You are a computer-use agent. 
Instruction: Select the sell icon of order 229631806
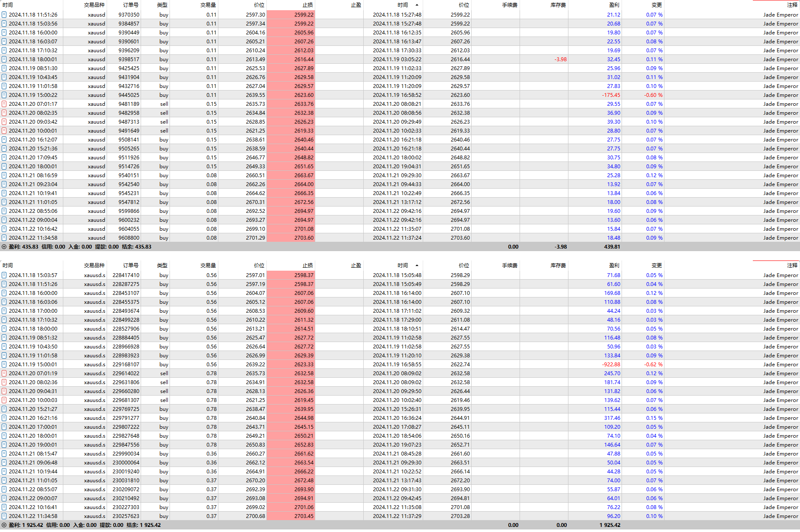pos(4,382)
